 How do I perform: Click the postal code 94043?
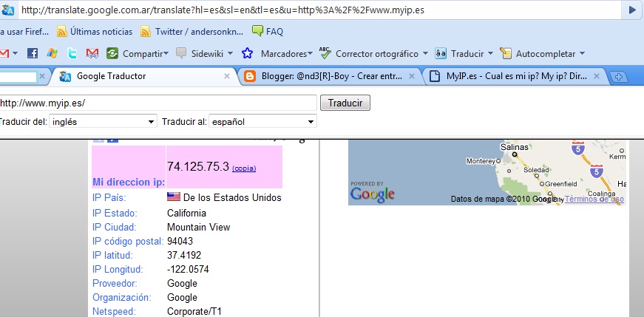point(180,241)
